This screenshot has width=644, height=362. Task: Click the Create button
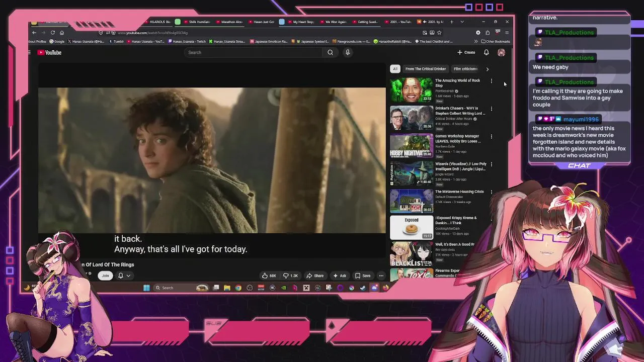(x=466, y=52)
